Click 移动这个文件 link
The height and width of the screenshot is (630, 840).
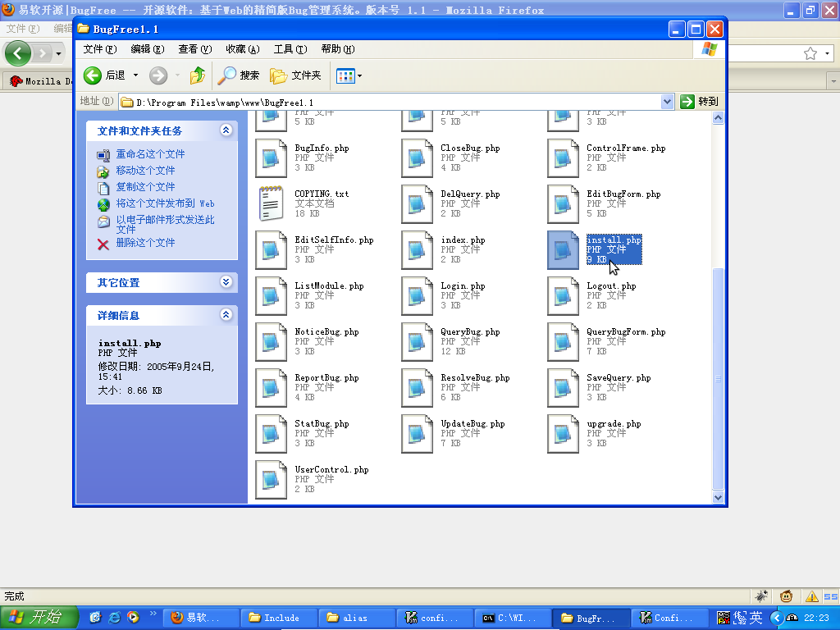click(x=146, y=171)
